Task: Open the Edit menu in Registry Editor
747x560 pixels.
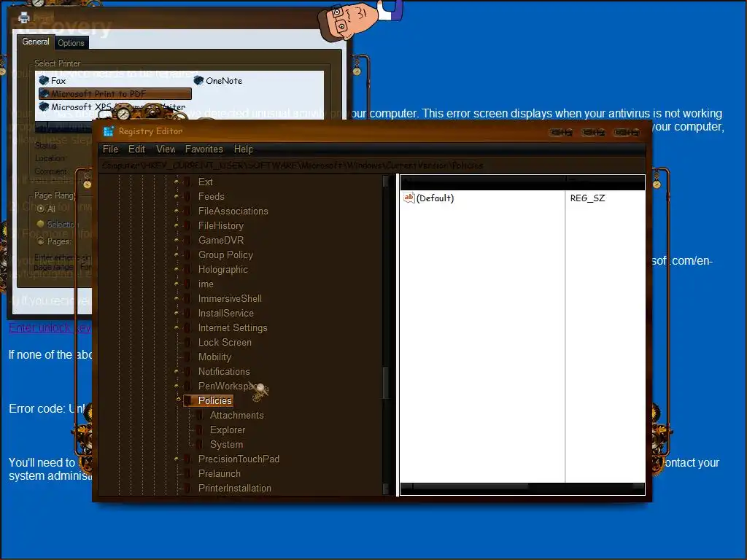Action: [x=136, y=149]
